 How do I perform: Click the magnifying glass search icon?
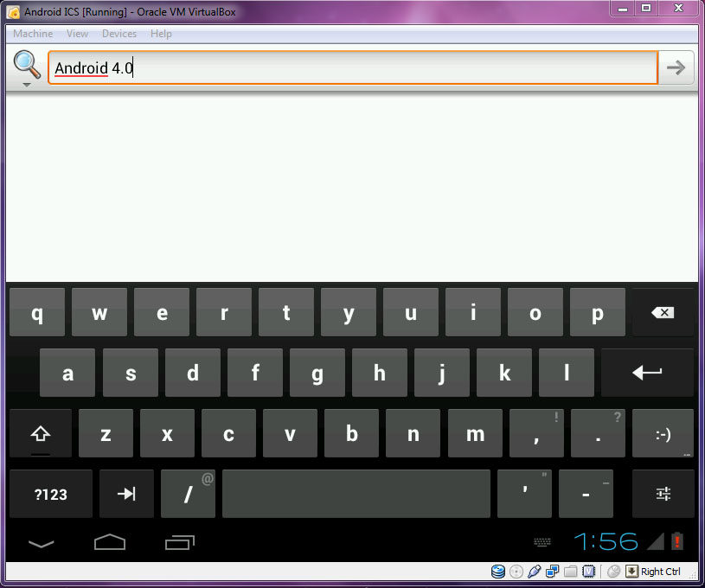click(27, 64)
